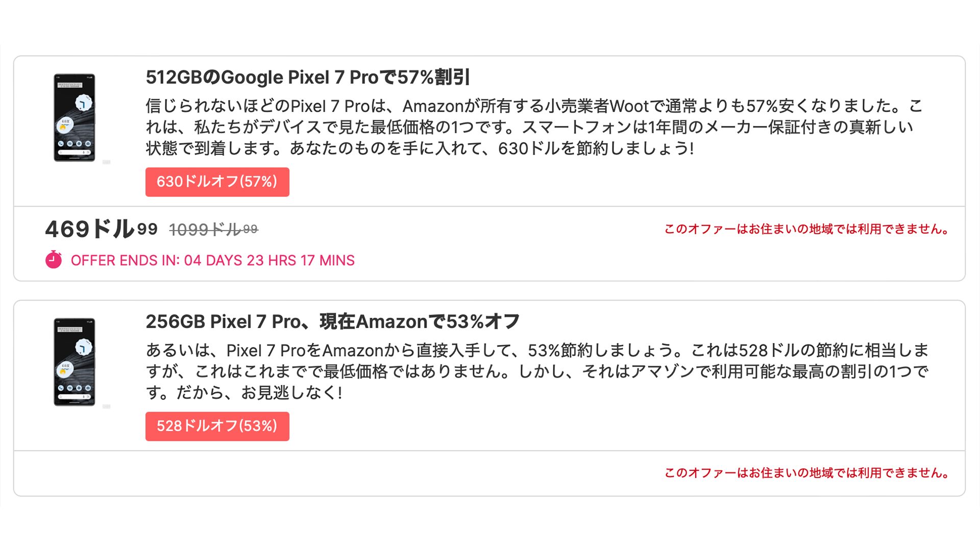Screen dimensions: 980x551
Task: Click the 528ドルオフ(53%) discount badge
Action: 217,427
